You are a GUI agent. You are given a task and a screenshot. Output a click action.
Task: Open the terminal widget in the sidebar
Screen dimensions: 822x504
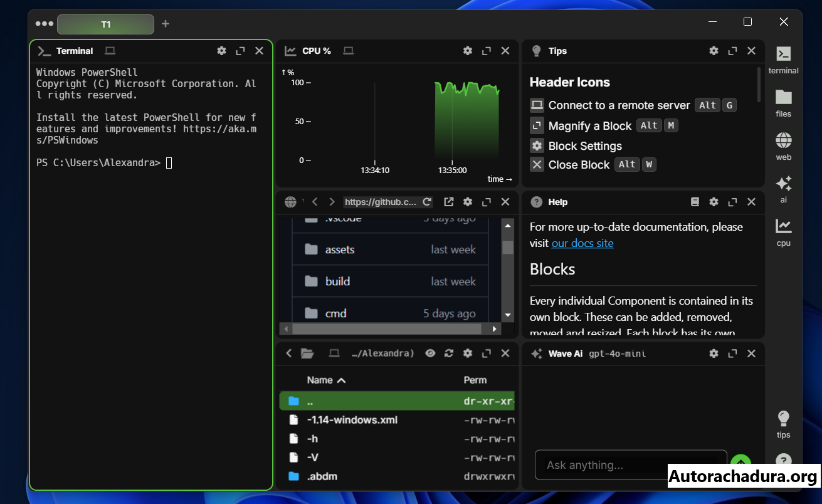[x=783, y=60]
